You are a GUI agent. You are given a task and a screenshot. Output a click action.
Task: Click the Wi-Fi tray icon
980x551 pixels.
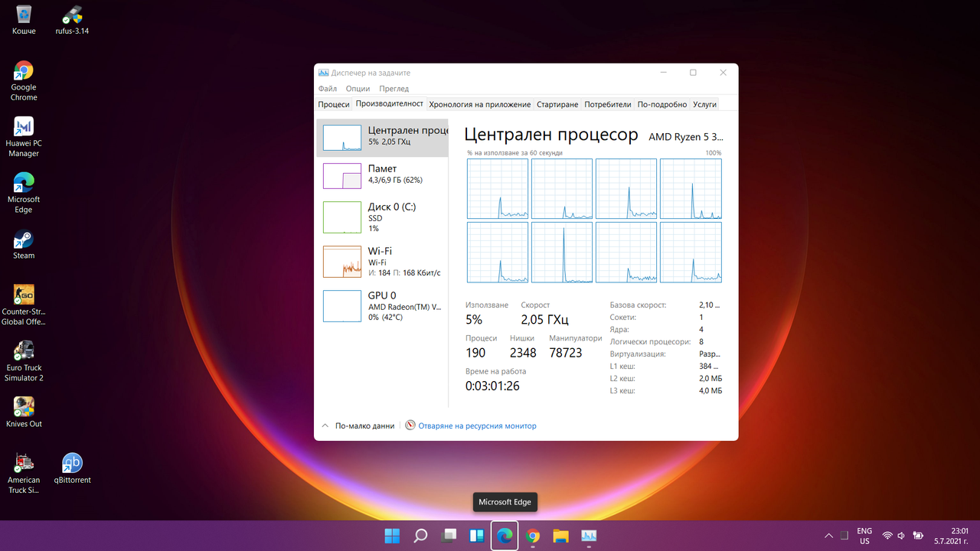coord(887,536)
